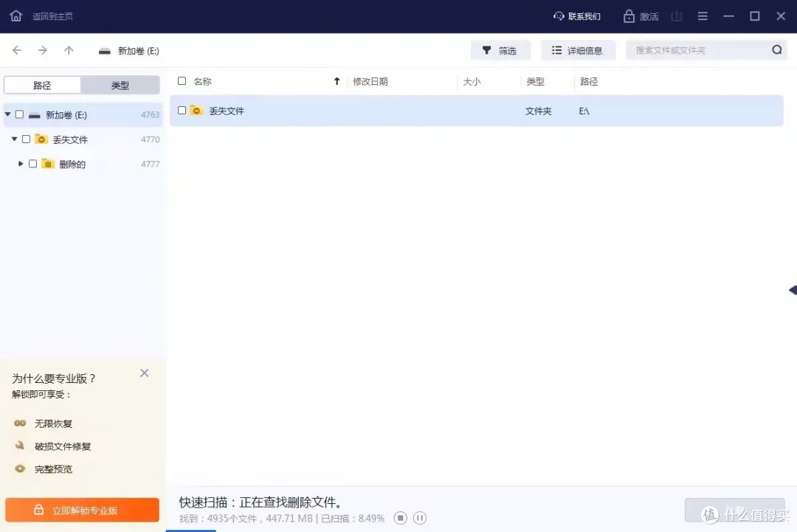Check the 丢失文件 row checkbox in file list

[182, 110]
